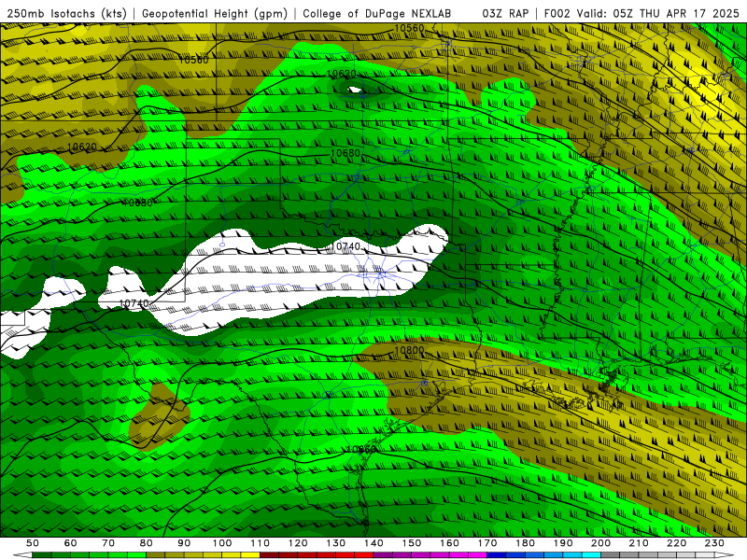Click the 150 knot colorbar label
Screen dimensions: 747x560
412,543
